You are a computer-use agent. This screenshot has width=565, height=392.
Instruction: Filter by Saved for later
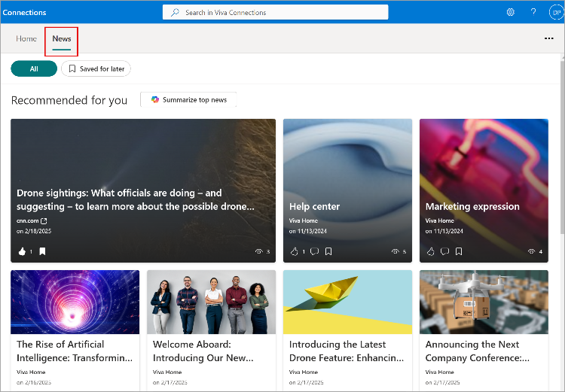(x=96, y=68)
